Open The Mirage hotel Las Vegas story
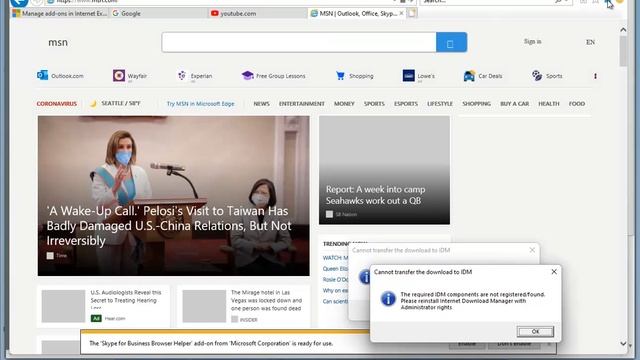Viewport: 640px width, 360px height. (244, 306)
